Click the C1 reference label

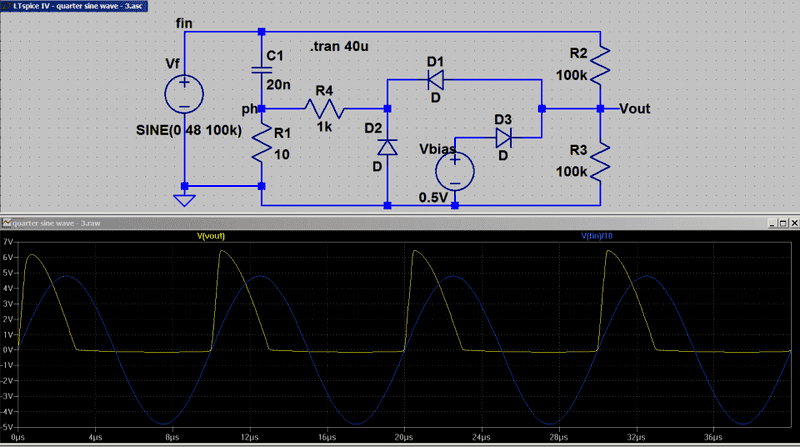(x=275, y=56)
